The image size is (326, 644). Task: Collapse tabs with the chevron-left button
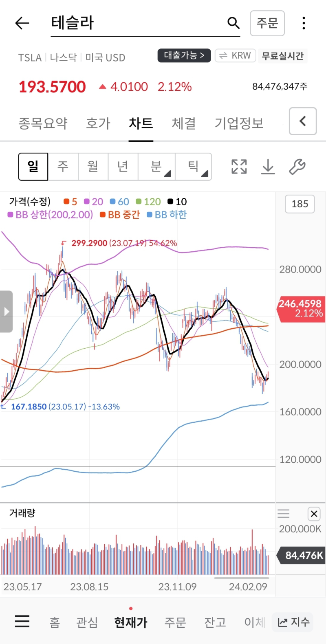(303, 121)
